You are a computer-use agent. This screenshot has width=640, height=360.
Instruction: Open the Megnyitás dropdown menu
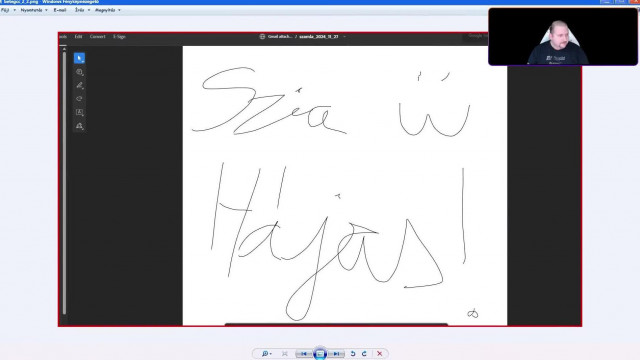coord(108,10)
